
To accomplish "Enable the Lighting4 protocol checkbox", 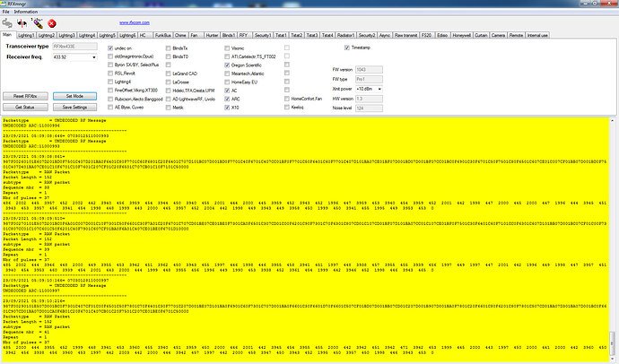I will 110,82.
